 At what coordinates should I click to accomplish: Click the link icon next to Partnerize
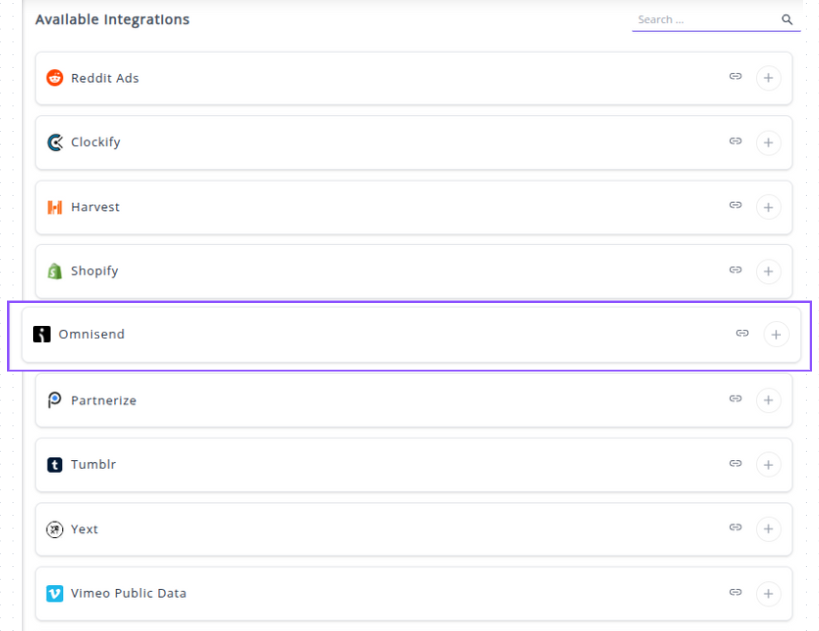735,399
